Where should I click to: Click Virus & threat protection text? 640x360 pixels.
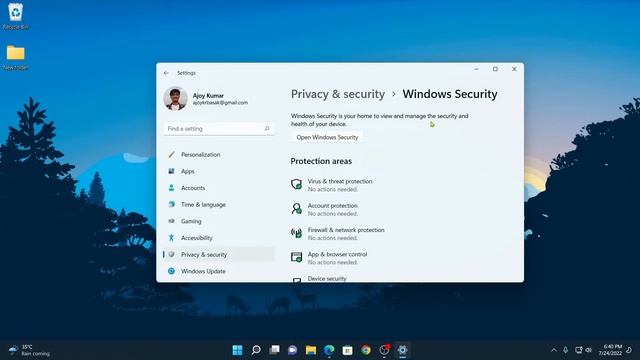pyautogui.click(x=340, y=181)
